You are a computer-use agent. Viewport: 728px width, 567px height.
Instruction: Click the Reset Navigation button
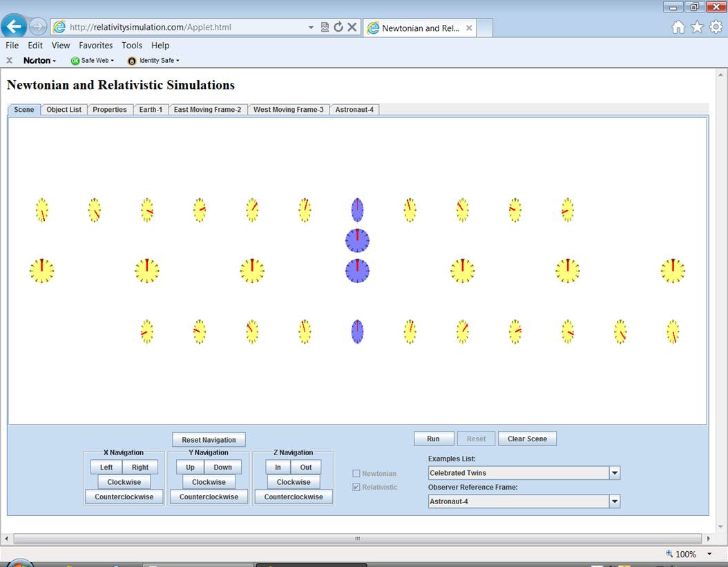(209, 440)
